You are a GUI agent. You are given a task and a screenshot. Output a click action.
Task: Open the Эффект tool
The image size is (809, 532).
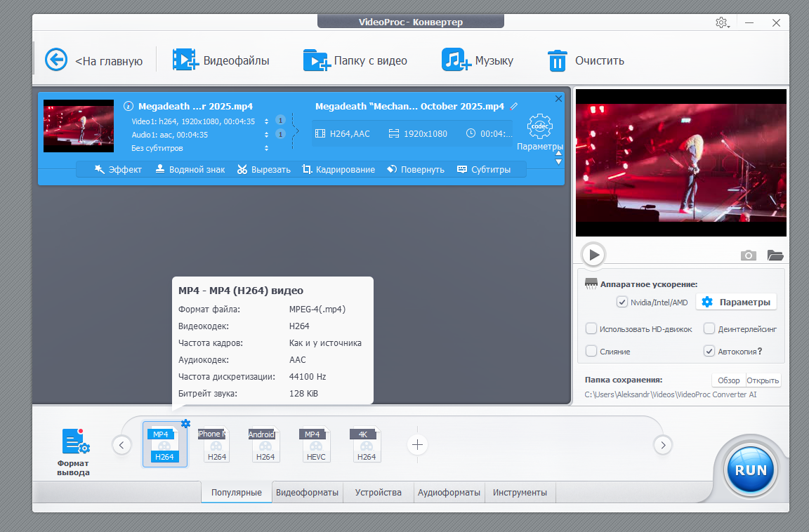pyautogui.click(x=118, y=170)
